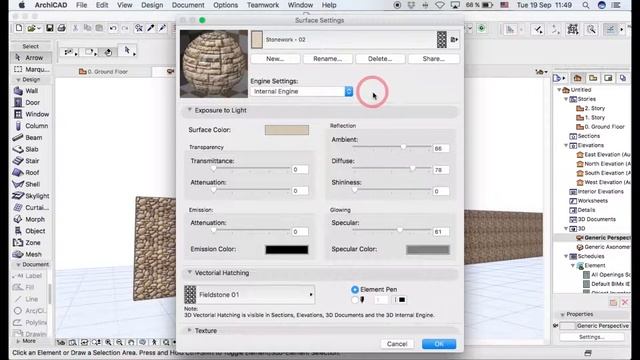This screenshot has height=360, width=640.
Task: Select the Slab tool
Action: point(31,149)
